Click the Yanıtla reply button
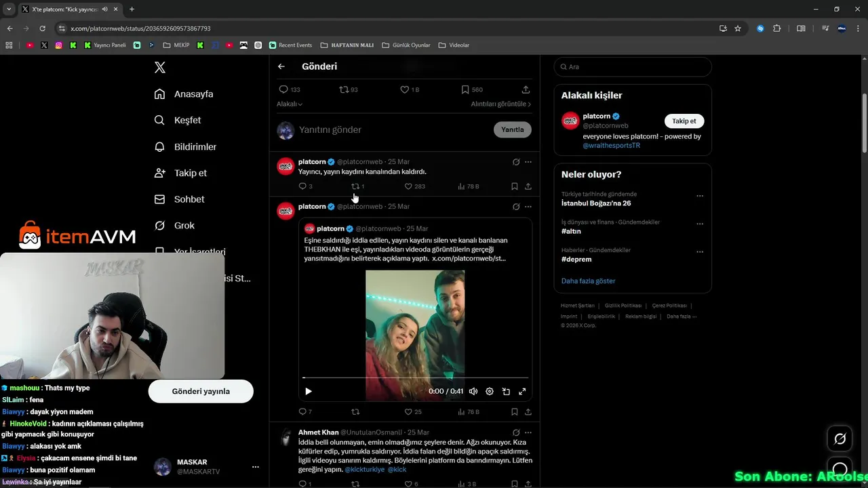Screen dimensions: 868x488 pyautogui.click(x=513, y=129)
